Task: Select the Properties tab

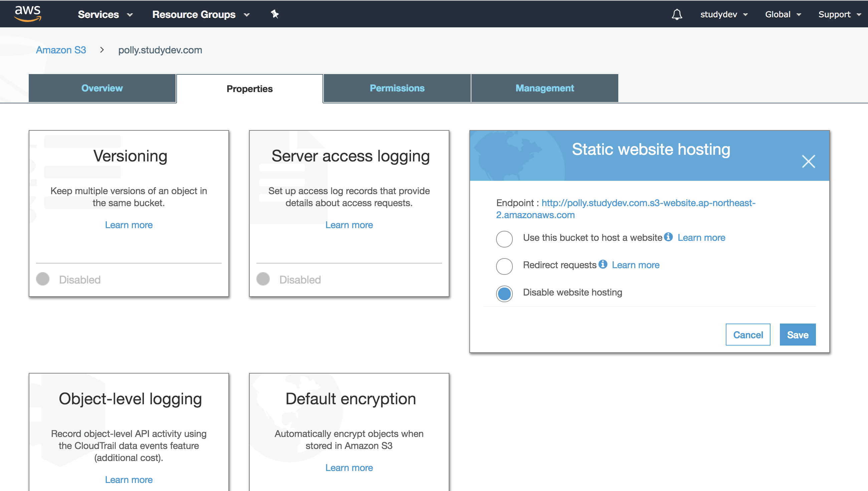Action: click(x=249, y=89)
